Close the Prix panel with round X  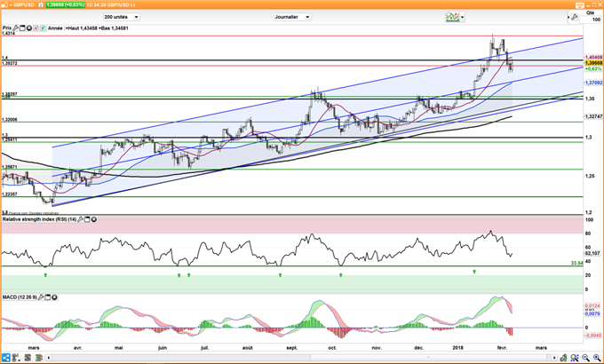click(29, 28)
